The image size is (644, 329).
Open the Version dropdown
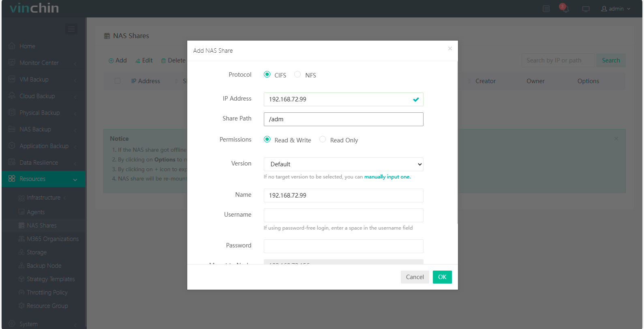tap(343, 164)
